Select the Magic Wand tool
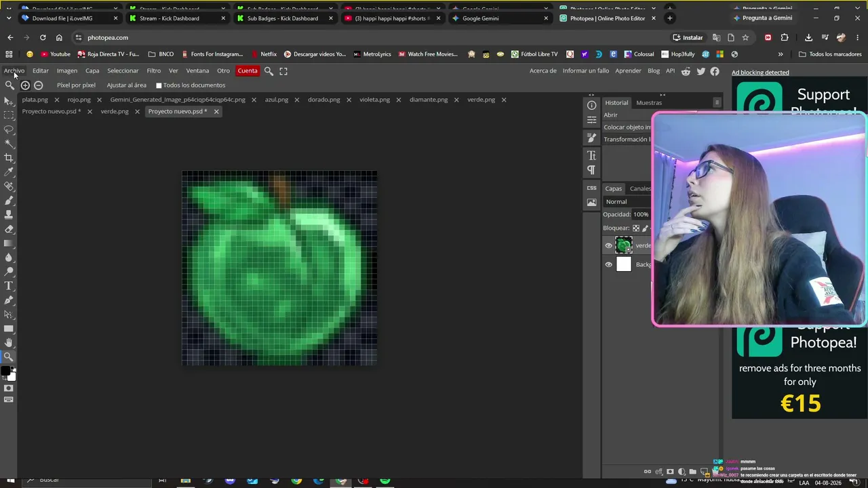The image size is (868, 488). pyautogui.click(x=9, y=144)
